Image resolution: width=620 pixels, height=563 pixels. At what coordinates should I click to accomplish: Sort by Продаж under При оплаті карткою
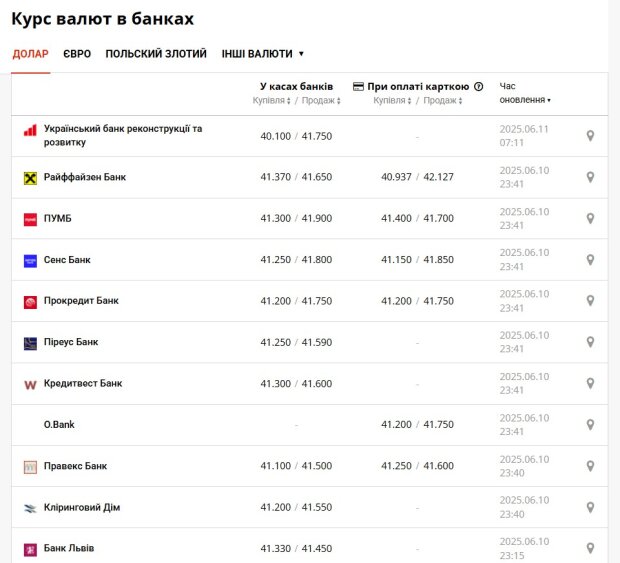(x=443, y=100)
